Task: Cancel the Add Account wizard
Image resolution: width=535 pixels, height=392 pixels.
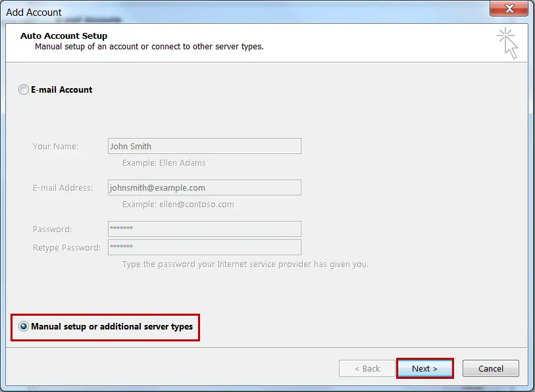Action: 490,368
